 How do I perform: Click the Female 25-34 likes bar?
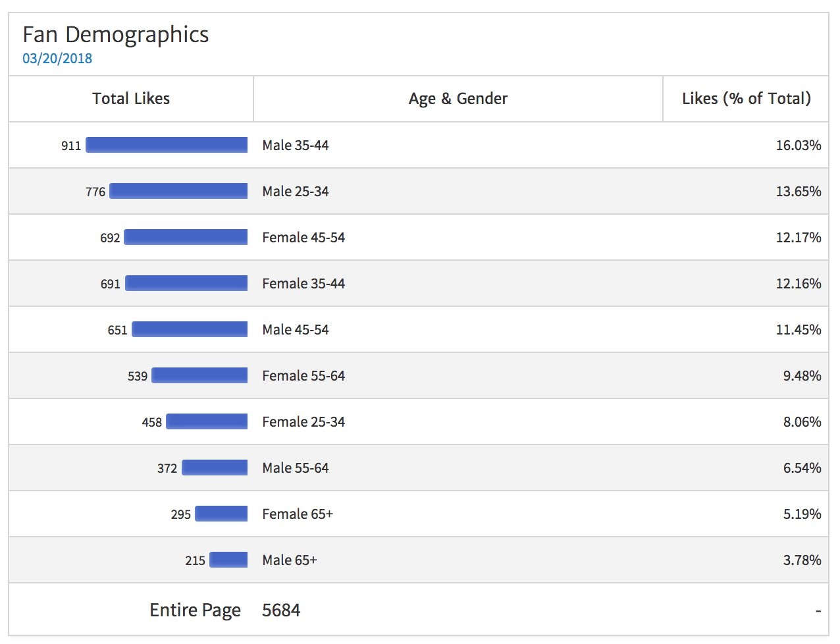click(x=207, y=421)
